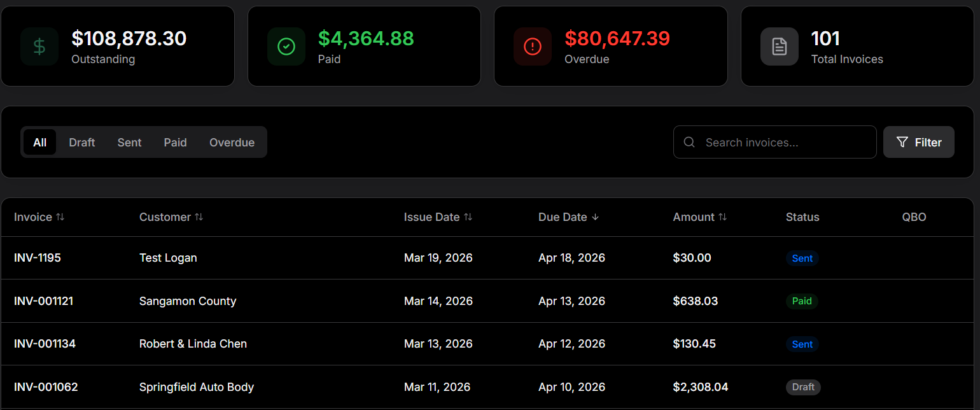Open the Filter options

(x=918, y=142)
